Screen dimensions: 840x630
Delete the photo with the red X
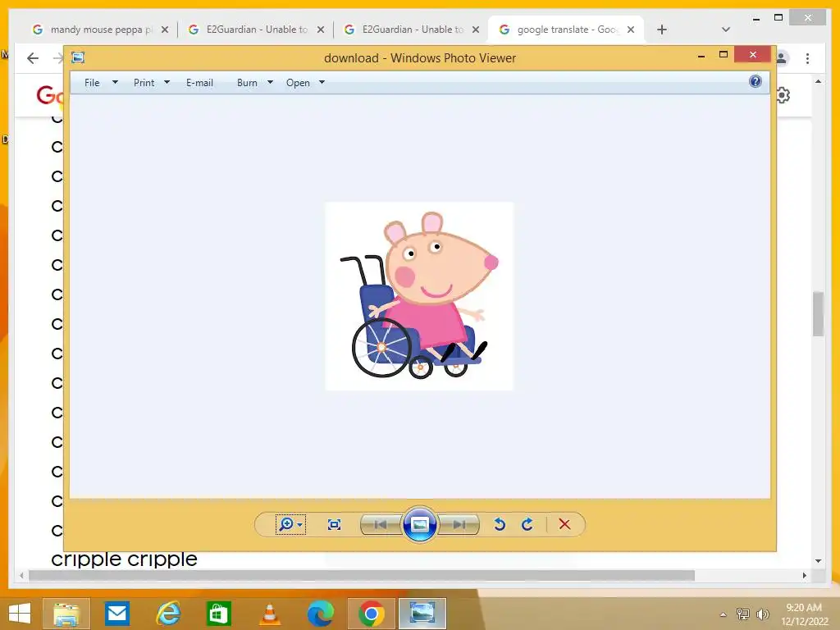(564, 524)
